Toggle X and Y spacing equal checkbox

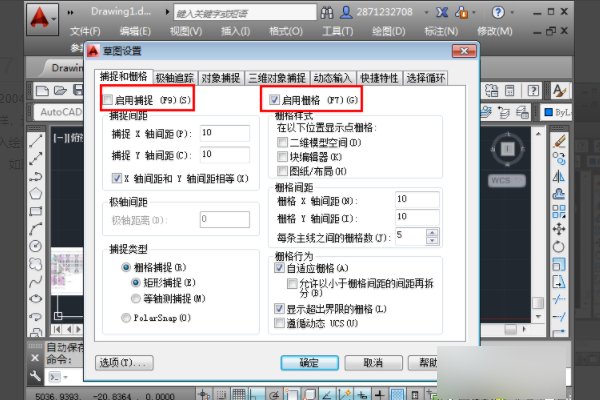click(x=116, y=178)
